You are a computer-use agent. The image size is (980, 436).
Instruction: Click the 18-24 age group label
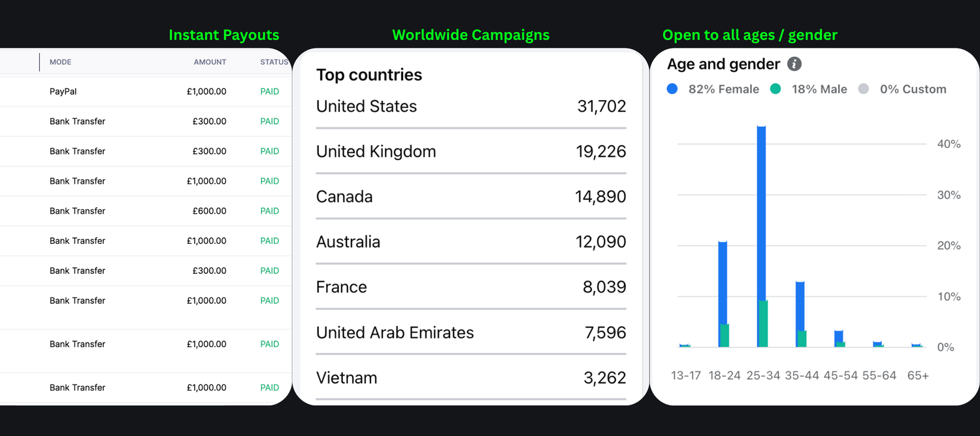[x=725, y=376]
